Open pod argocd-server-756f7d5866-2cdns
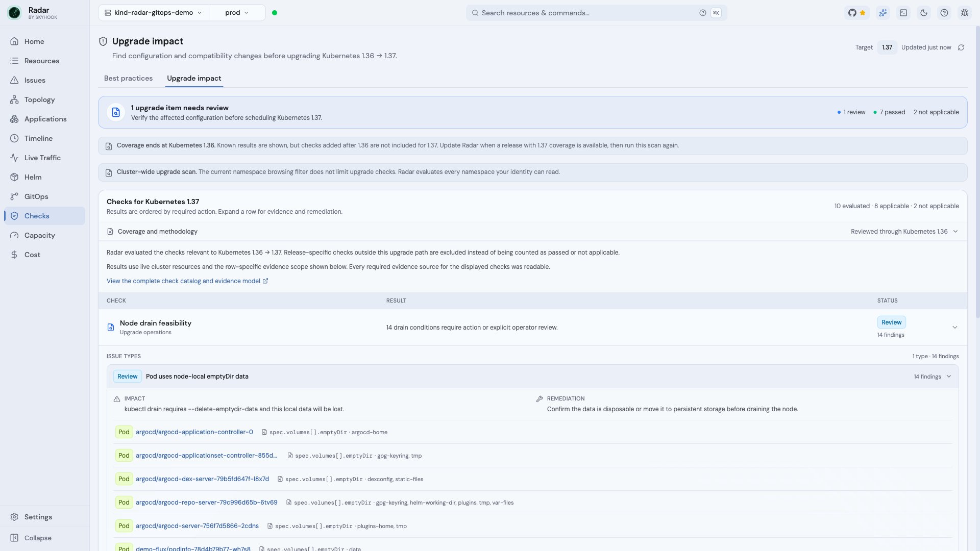Viewport: 980px width, 551px height. point(197,526)
